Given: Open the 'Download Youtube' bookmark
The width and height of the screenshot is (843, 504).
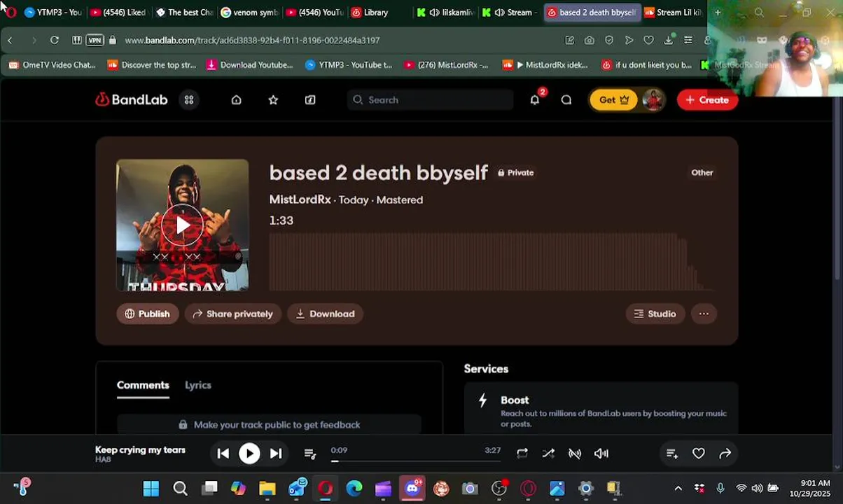Looking at the screenshot, I should 250,65.
